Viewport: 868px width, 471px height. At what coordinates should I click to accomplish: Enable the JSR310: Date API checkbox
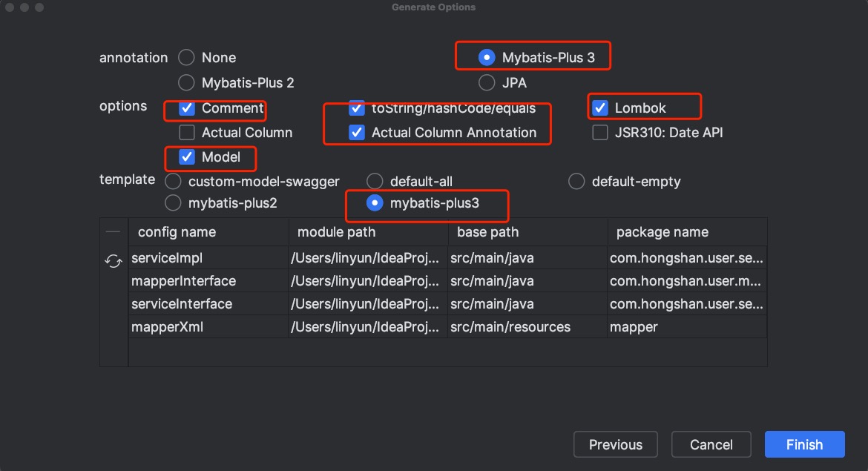click(600, 132)
